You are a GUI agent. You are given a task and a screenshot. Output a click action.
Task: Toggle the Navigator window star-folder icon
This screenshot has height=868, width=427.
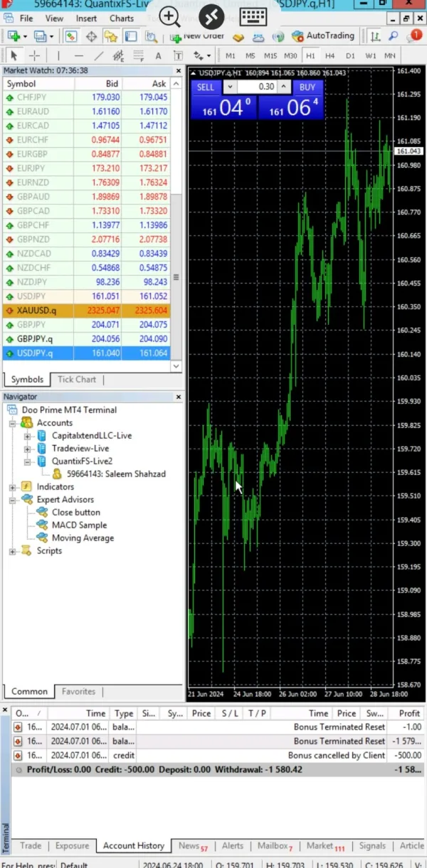click(x=110, y=36)
